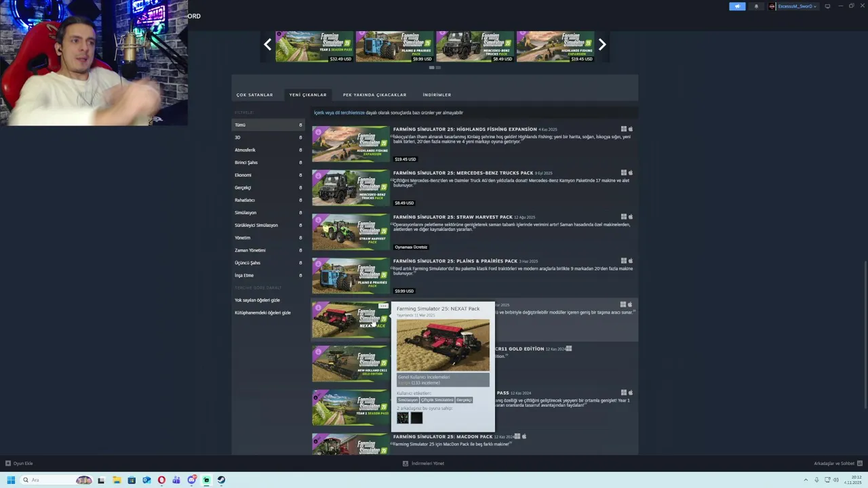This screenshot has height=488, width=868.
Task: Switch to the PEK YAKINDA ÇIKACAKLAR tab
Action: pos(374,95)
